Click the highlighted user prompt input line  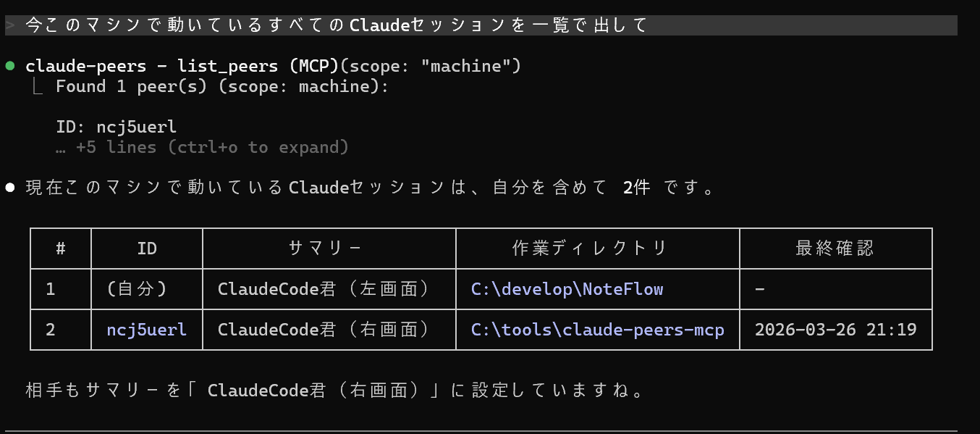click(x=481, y=25)
